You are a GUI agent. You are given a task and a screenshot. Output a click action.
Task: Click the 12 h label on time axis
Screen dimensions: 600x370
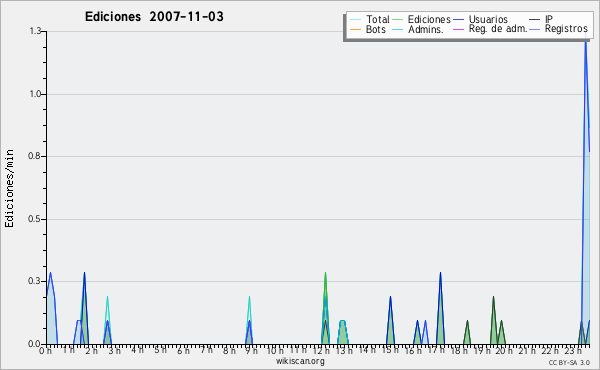321,350
